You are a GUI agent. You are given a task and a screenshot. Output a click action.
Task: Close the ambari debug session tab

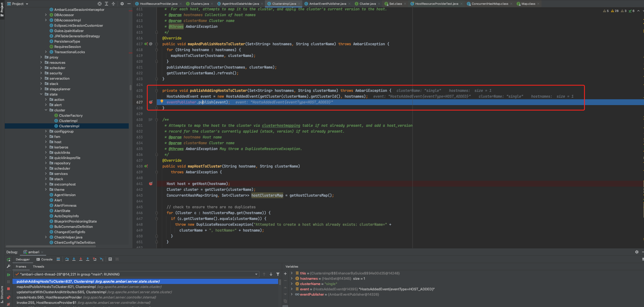point(42,252)
